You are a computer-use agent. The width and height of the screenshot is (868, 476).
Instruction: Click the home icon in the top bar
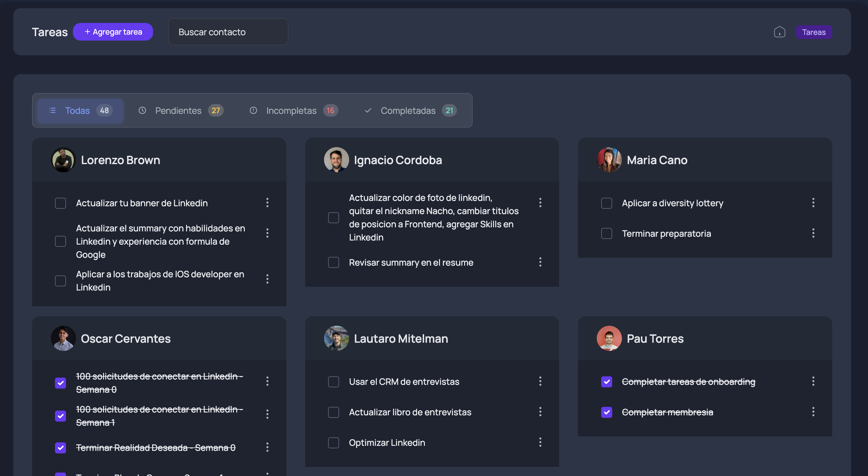click(780, 32)
